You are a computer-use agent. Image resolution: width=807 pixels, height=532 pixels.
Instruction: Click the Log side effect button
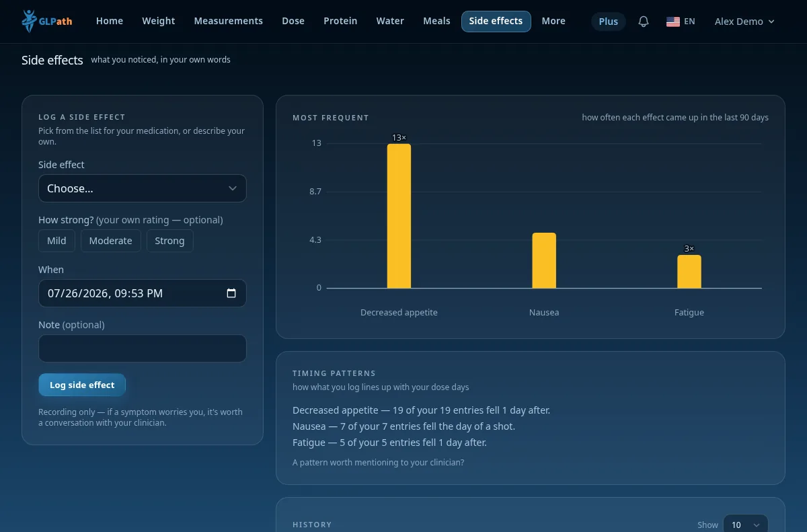coord(82,385)
